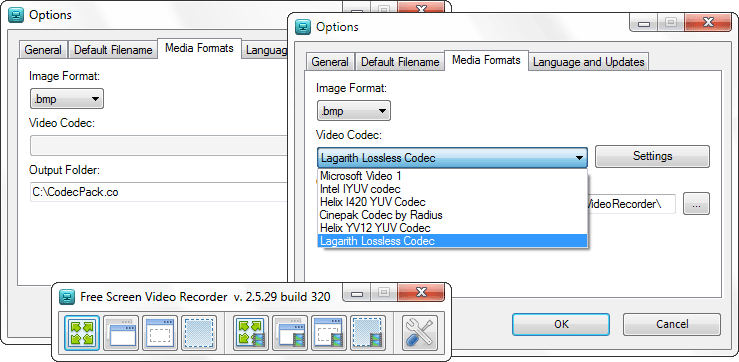Start recording full screen video
The image size is (739, 362).
251,333
